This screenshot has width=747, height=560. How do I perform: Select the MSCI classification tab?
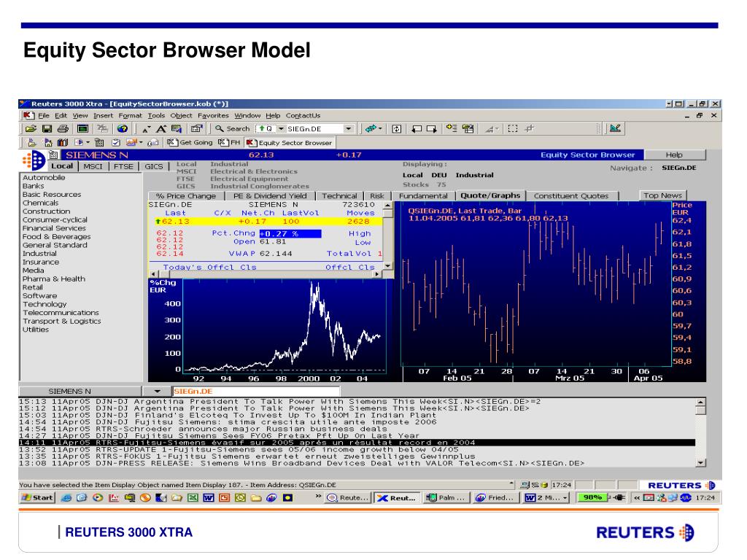pyautogui.click(x=93, y=166)
